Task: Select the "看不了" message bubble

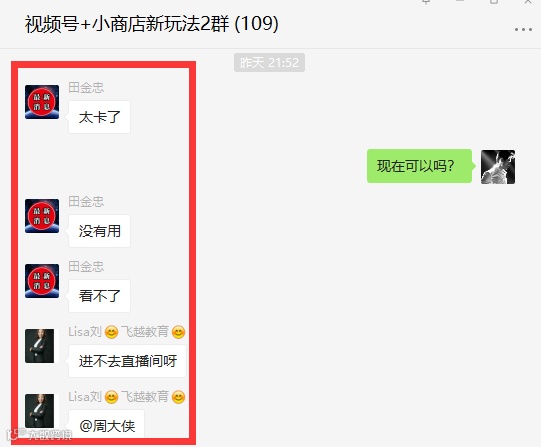Action: click(99, 296)
